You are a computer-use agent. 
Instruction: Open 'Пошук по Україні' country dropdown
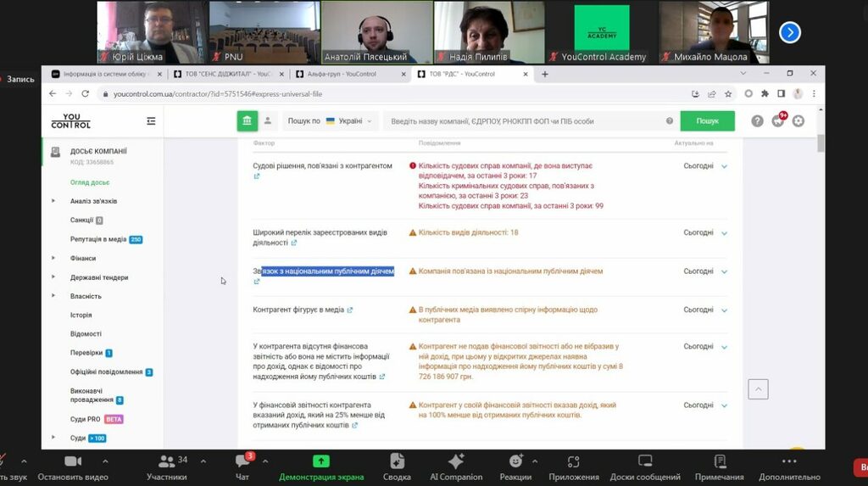pos(330,121)
